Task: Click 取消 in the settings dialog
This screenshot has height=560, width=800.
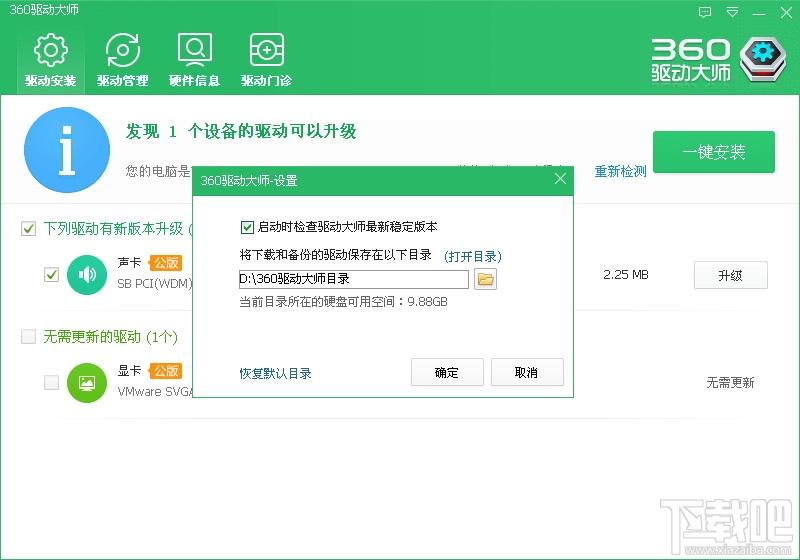Action: [x=526, y=372]
